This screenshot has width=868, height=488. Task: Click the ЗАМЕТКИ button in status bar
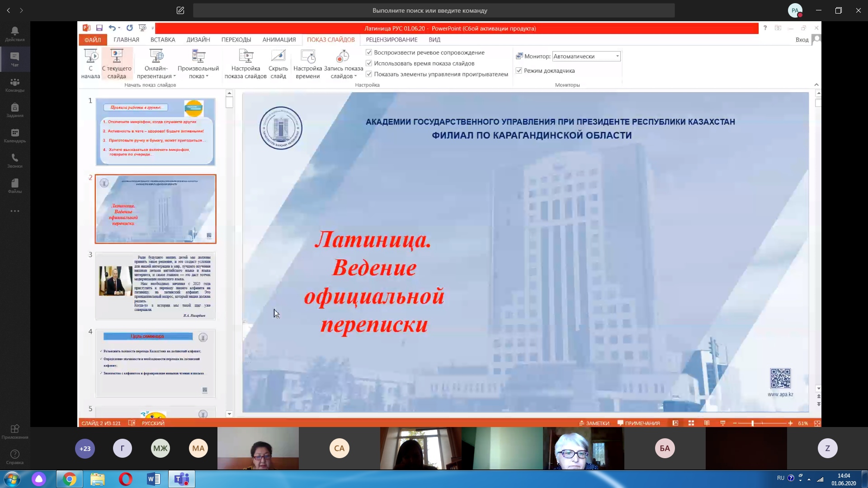594,423
